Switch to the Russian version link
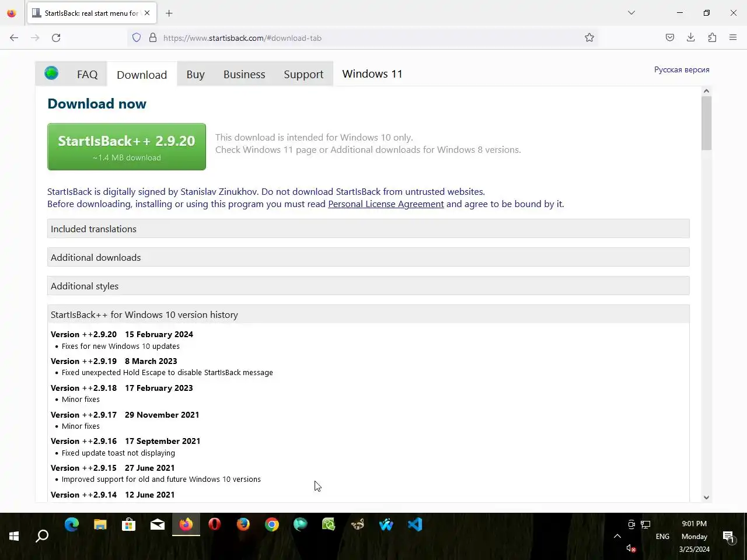The height and width of the screenshot is (560, 747). click(x=682, y=69)
